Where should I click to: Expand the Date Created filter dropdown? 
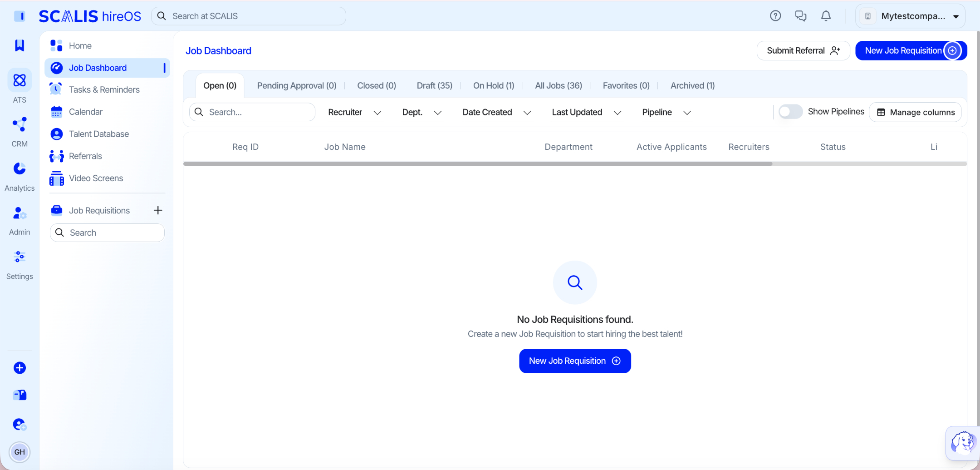[x=497, y=112]
